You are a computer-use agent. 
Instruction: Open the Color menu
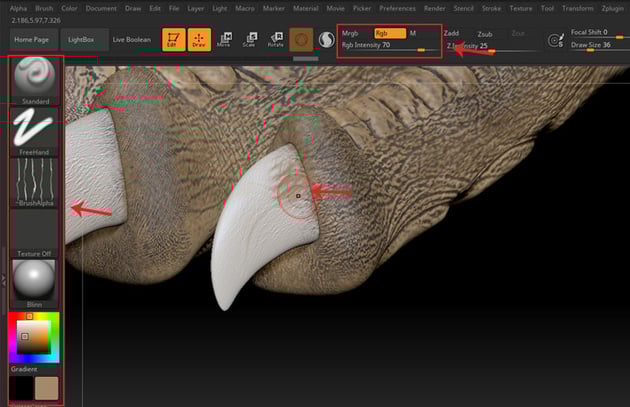[69, 8]
